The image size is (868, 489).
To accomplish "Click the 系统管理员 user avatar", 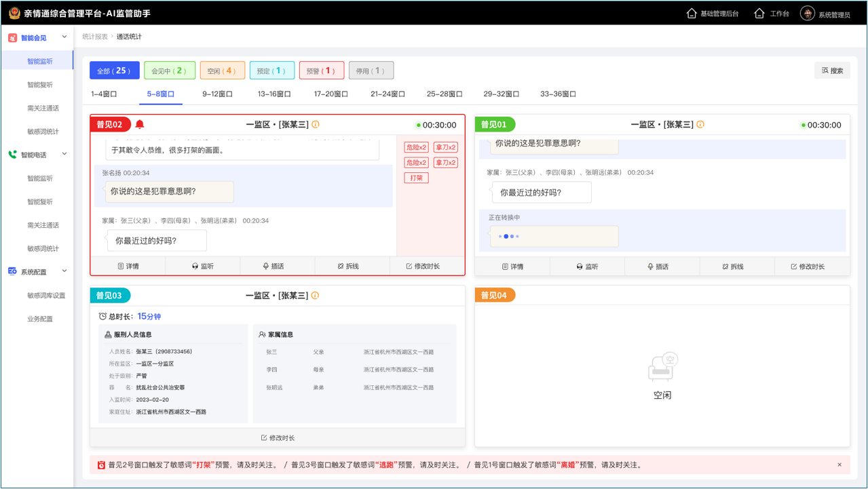I will 807,14.
